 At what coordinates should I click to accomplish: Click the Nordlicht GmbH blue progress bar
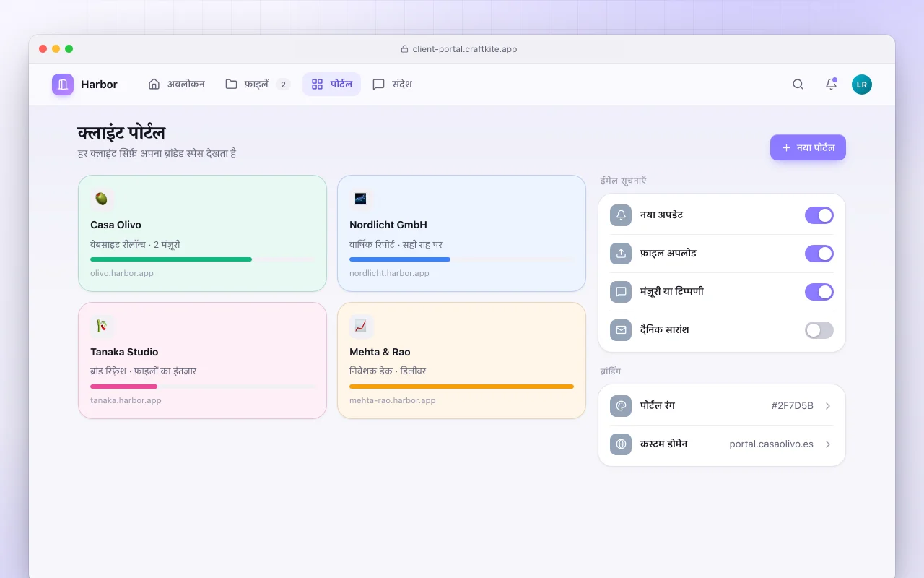[400, 259]
